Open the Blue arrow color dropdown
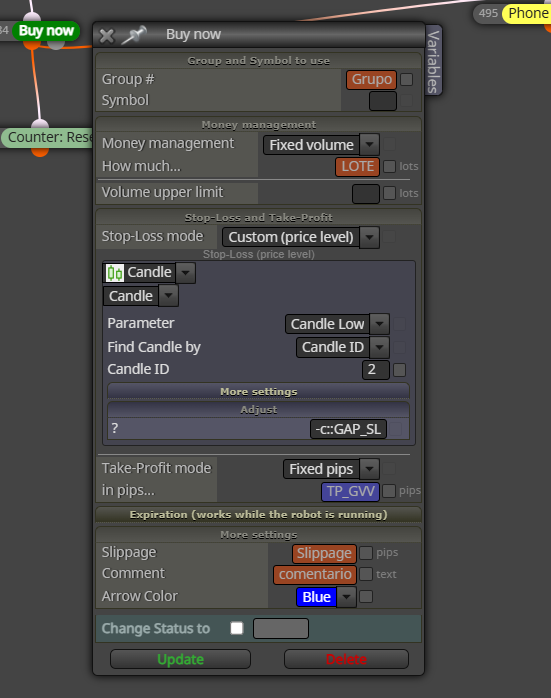Image resolution: width=551 pixels, height=698 pixels. [326, 597]
